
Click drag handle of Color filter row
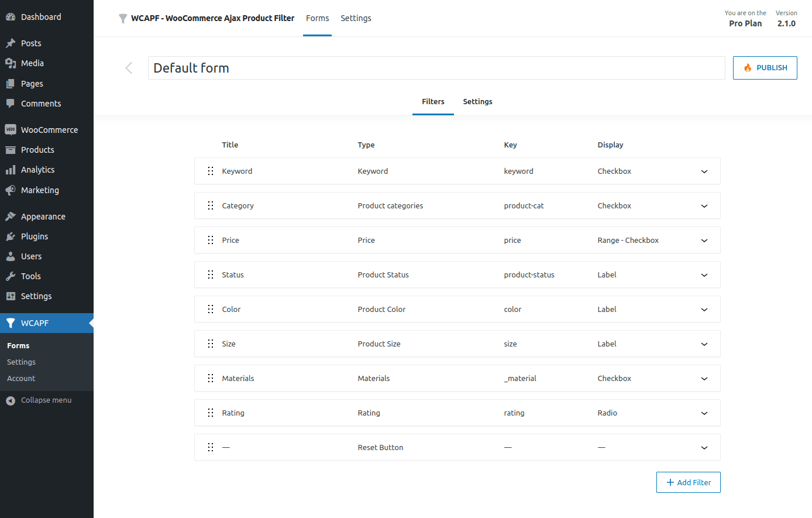211,309
